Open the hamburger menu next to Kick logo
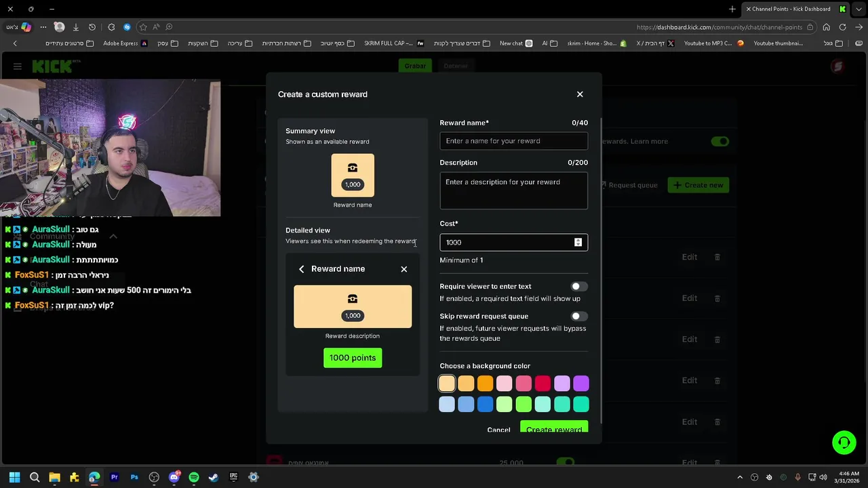This screenshot has height=488, width=868. [x=18, y=66]
